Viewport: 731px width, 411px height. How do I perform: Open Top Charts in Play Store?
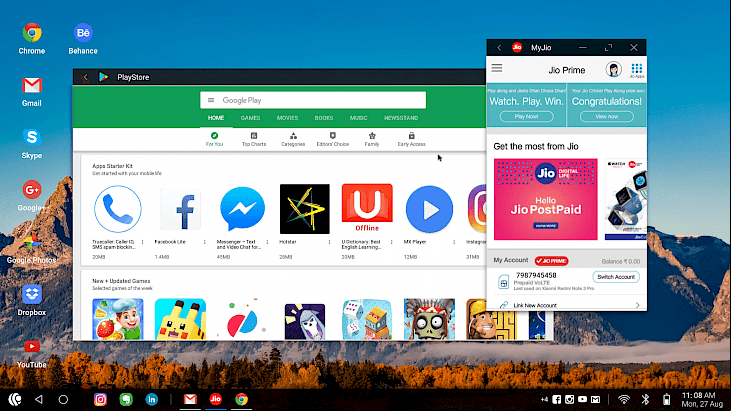click(x=254, y=139)
